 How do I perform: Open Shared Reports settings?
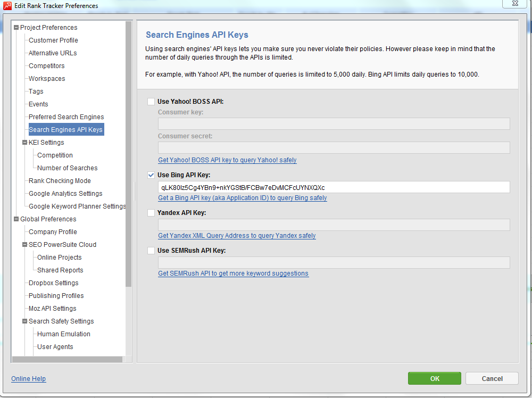[60, 270]
